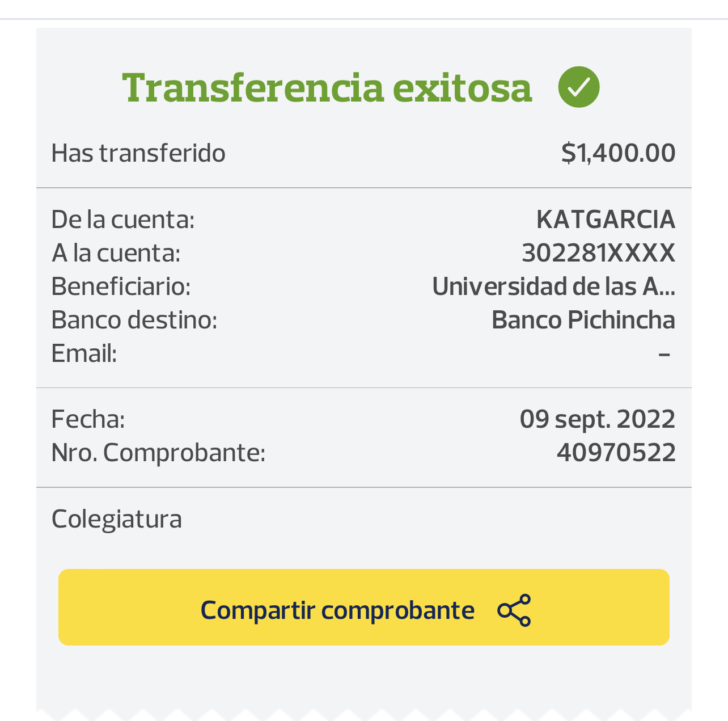Tap the Fecha label
This screenshot has width=728, height=721.
(88, 419)
